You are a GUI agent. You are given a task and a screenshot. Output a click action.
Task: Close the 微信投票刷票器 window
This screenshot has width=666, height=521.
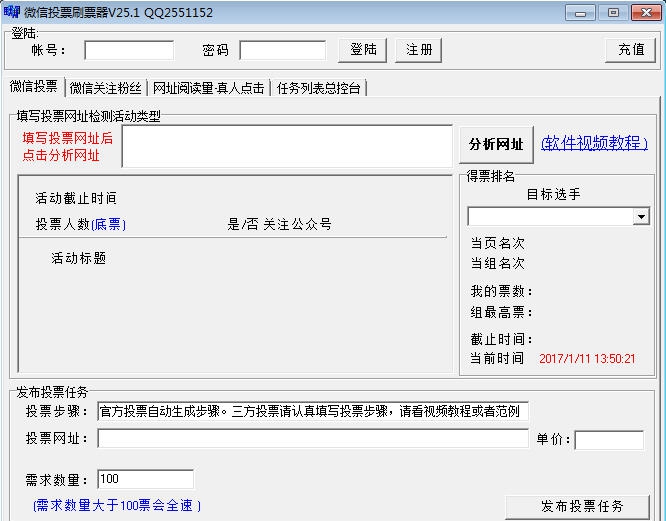tap(646, 13)
